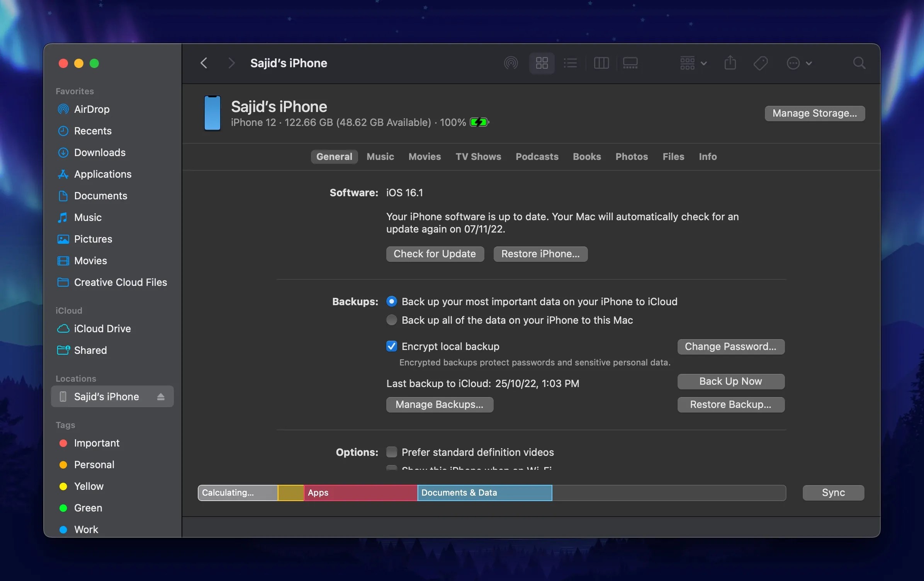This screenshot has height=581, width=924.
Task: Open the search icon
Action: [859, 63]
